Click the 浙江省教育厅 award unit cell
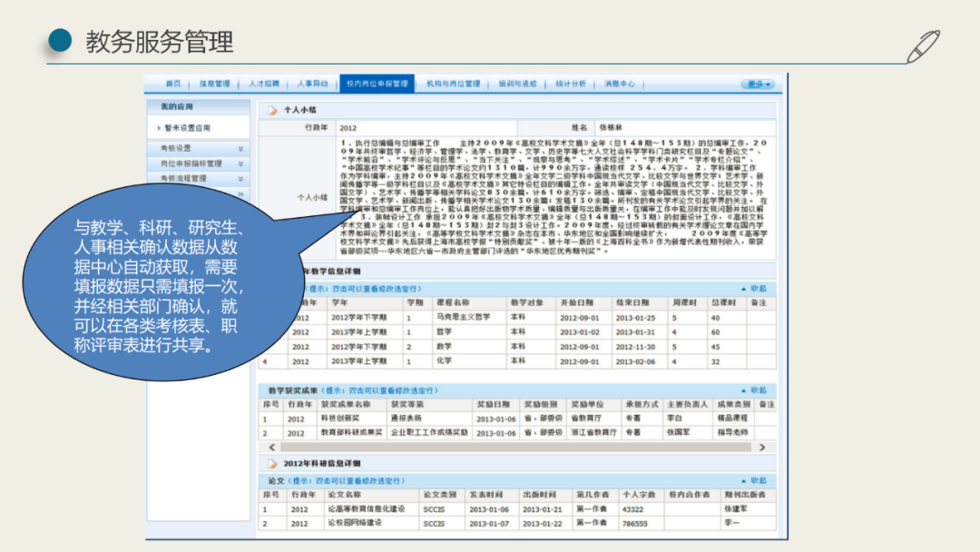This screenshot has height=552, width=980. coord(593,433)
